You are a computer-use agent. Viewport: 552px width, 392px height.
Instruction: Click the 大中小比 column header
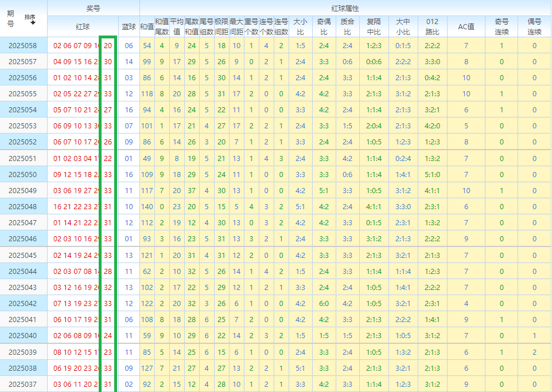point(403,26)
